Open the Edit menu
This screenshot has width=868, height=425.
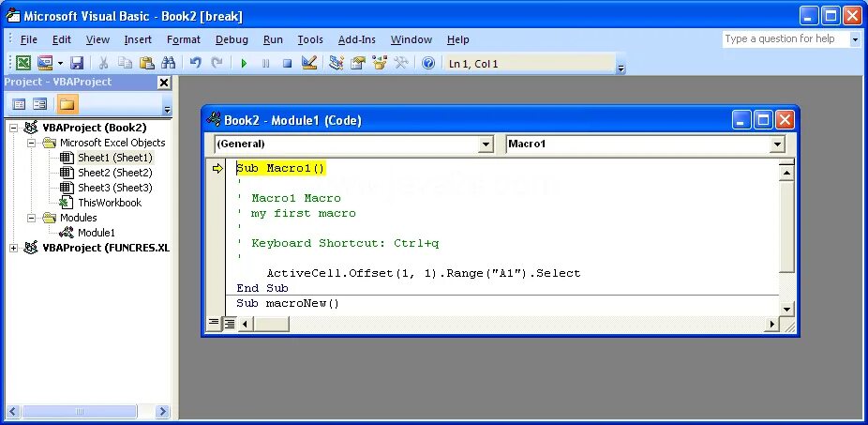(x=62, y=39)
